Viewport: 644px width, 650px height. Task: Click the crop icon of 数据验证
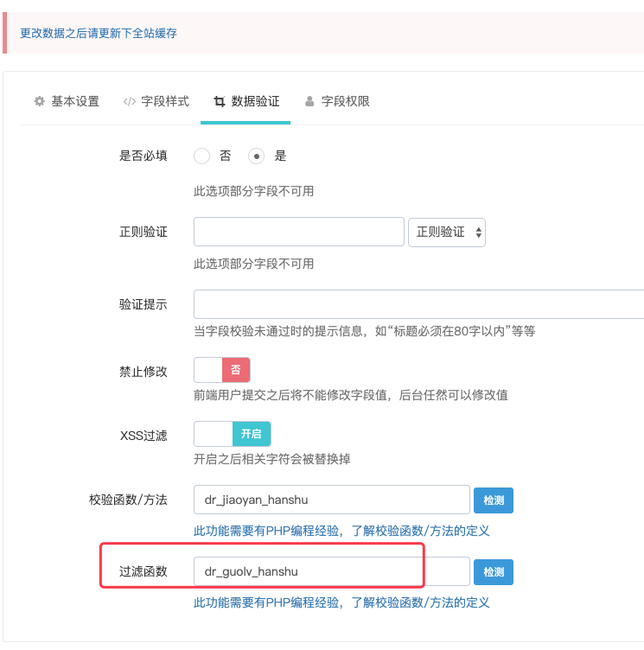pos(220,102)
